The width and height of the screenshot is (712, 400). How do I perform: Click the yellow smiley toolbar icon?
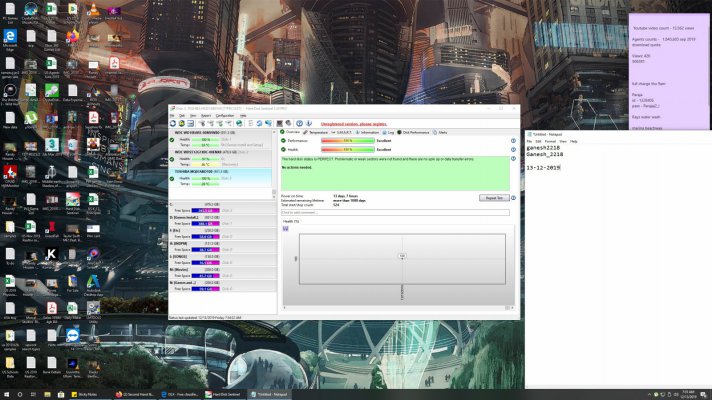(182, 123)
